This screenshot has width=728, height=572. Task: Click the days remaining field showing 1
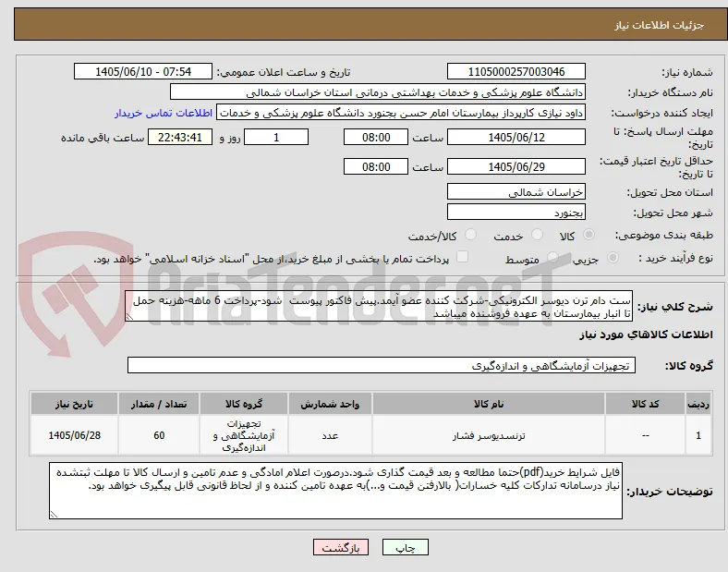coord(276,138)
